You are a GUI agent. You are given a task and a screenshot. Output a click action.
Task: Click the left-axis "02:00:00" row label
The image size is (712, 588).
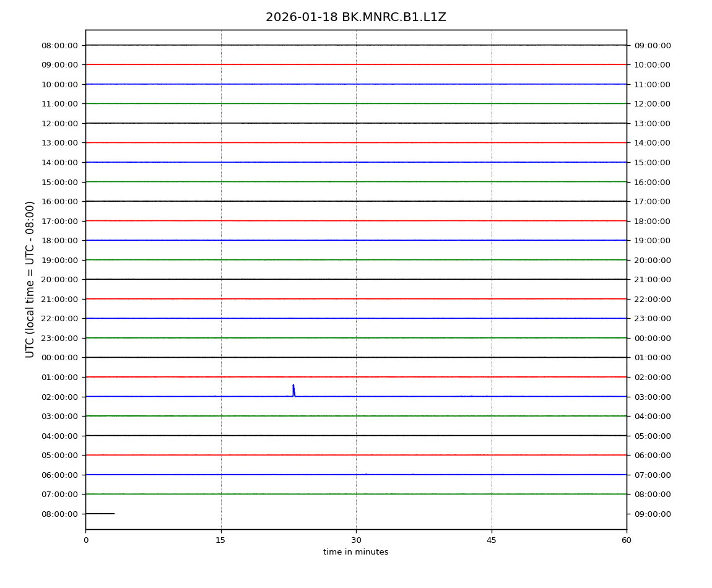tap(59, 397)
